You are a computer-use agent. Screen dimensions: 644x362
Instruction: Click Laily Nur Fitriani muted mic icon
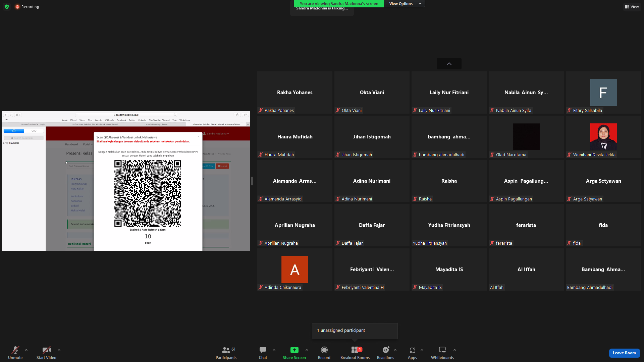coord(415,110)
